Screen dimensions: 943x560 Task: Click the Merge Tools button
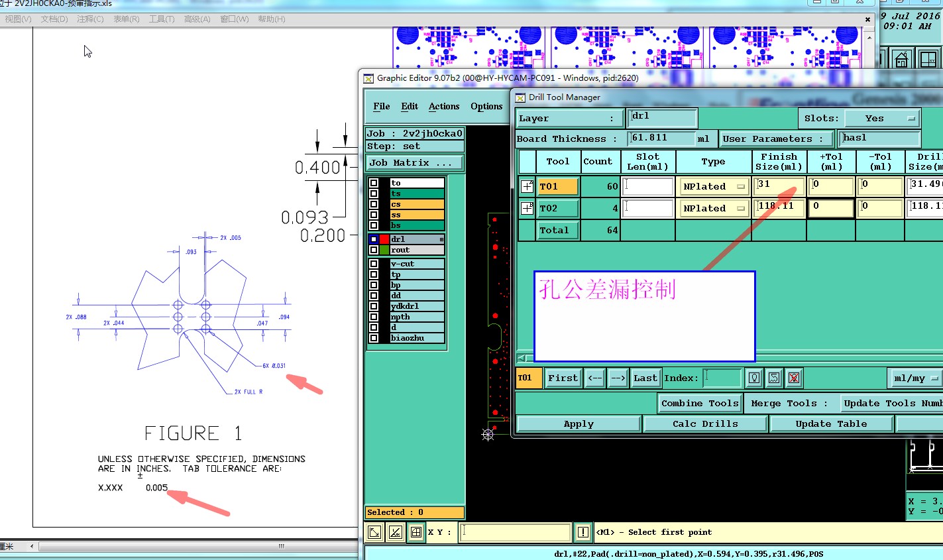click(789, 403)
